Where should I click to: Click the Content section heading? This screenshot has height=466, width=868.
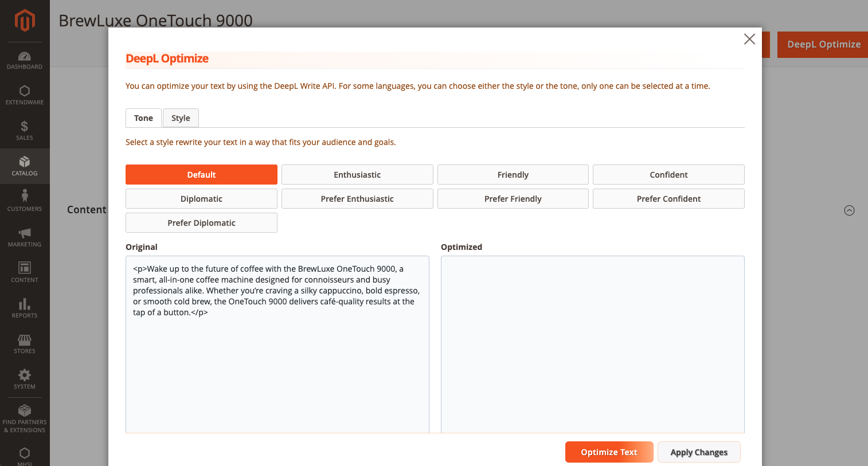pos(87,210)
